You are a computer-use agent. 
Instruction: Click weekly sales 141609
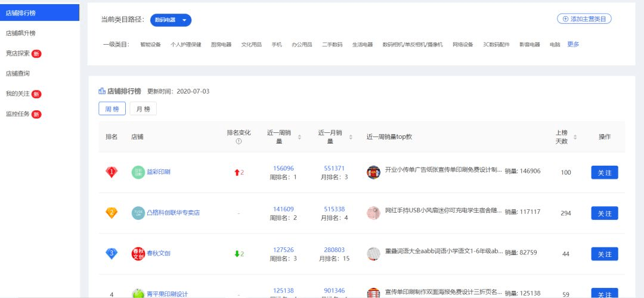point(283,209)
